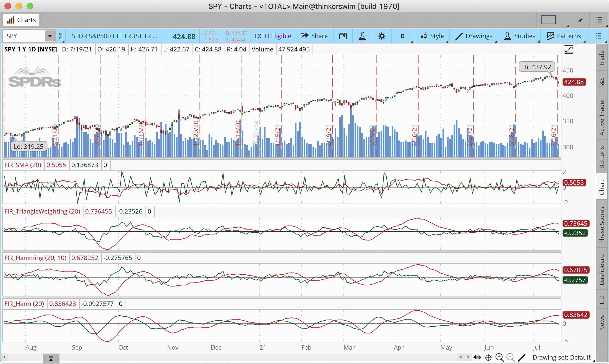Click the bottom-left scroll arrow
This screenshot has width=609, height=364.
click(4, 357)
